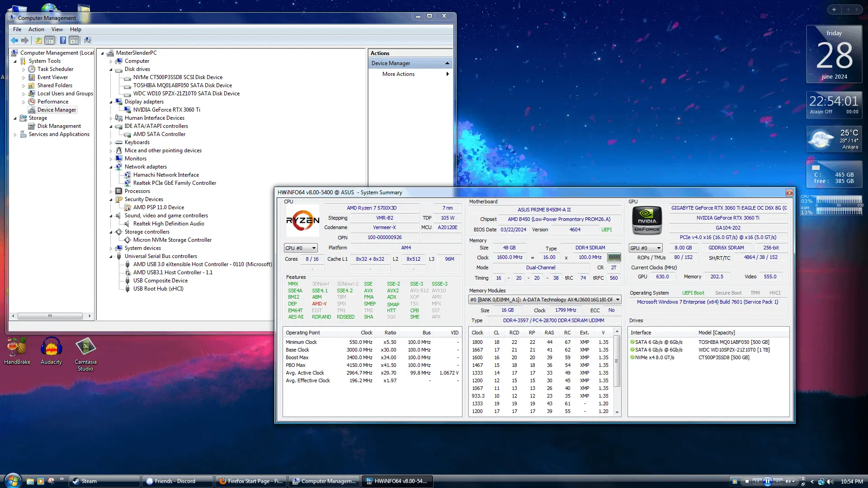
Task: Click the Forward arrow toolbar icon
Action: 25,41
